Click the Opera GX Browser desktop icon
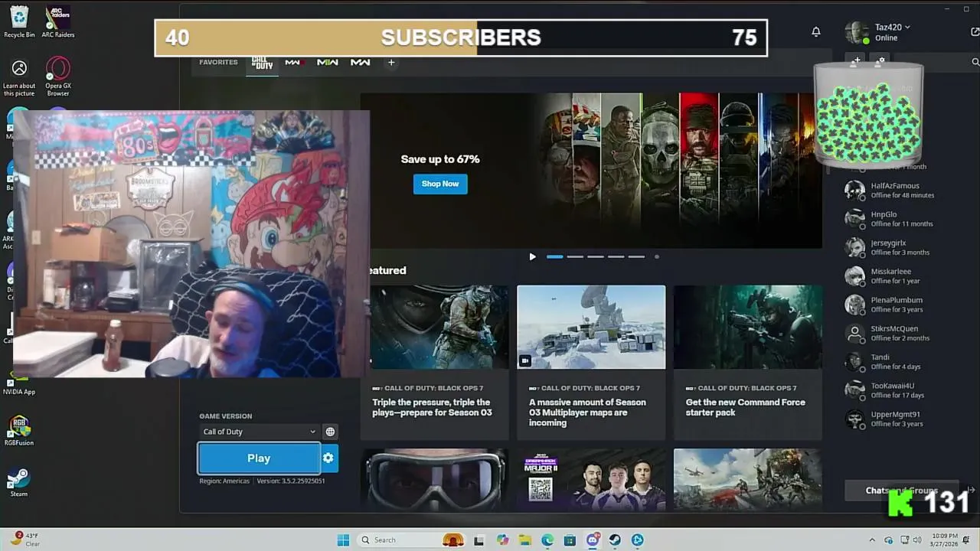The height and width of the screenshot is (551, 980). coord(58,77)
